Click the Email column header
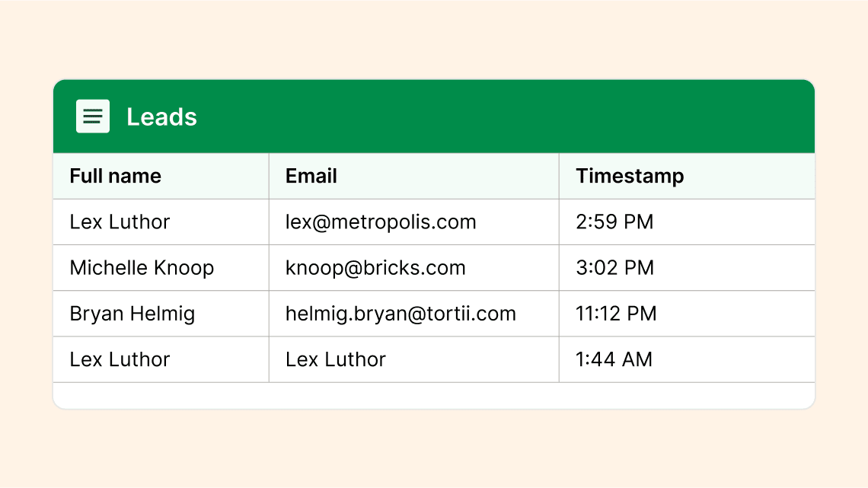The width and height of the screenshot is (868, 488). pyautogui.click(x=414, y=176)
